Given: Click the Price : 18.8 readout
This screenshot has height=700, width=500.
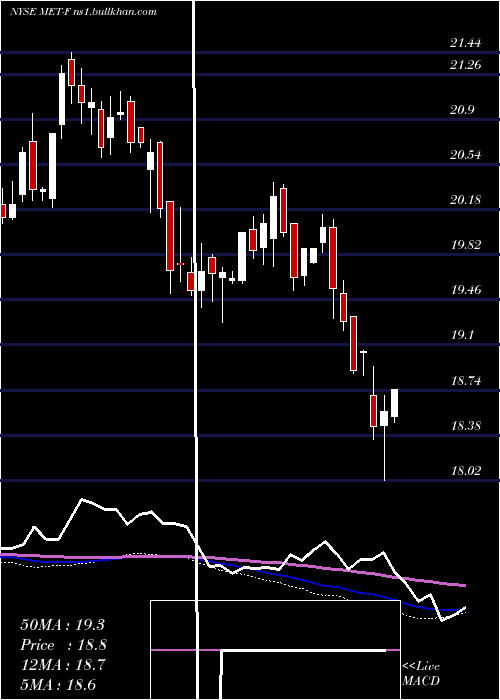Looking at the screenshot, I should (63, 645).
